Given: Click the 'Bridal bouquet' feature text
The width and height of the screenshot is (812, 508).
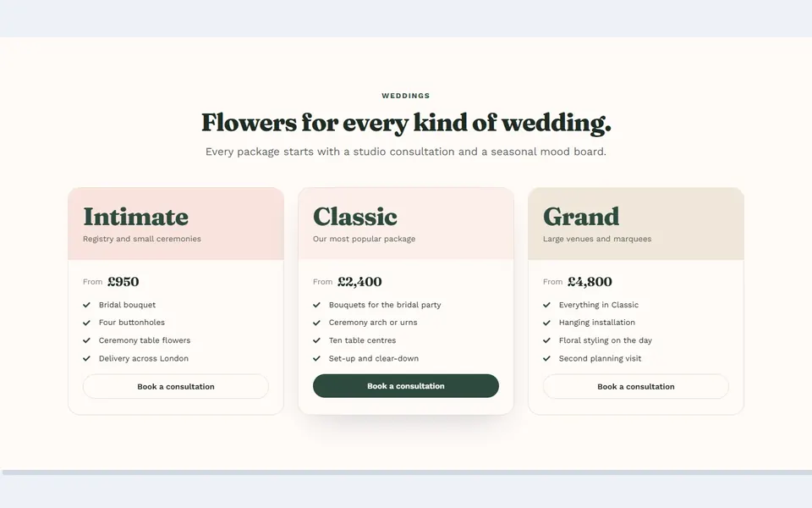Looking at the screenshot, I should coord(127,305).
